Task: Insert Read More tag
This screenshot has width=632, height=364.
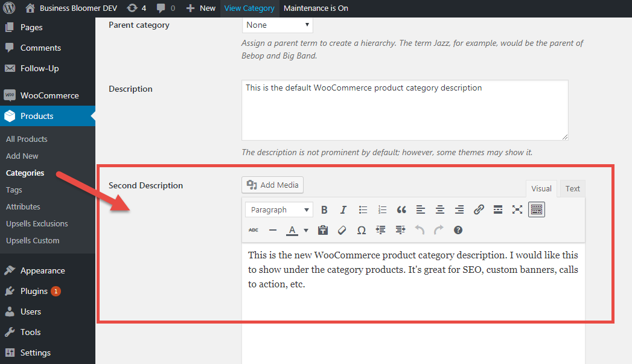Action: tap(498, 210)
